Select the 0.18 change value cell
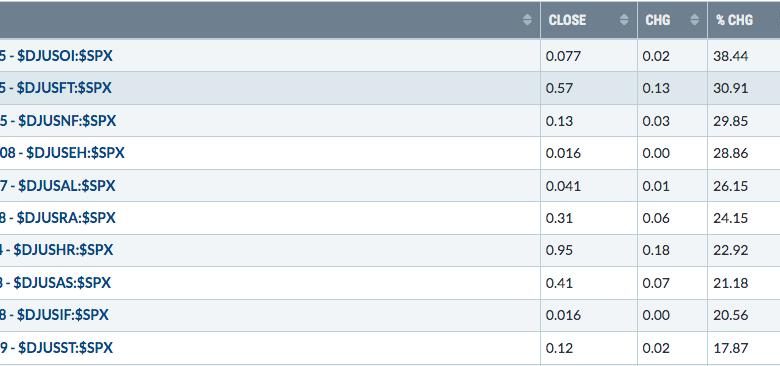This screenshot has height=366, width=780. tap(672, 250)
